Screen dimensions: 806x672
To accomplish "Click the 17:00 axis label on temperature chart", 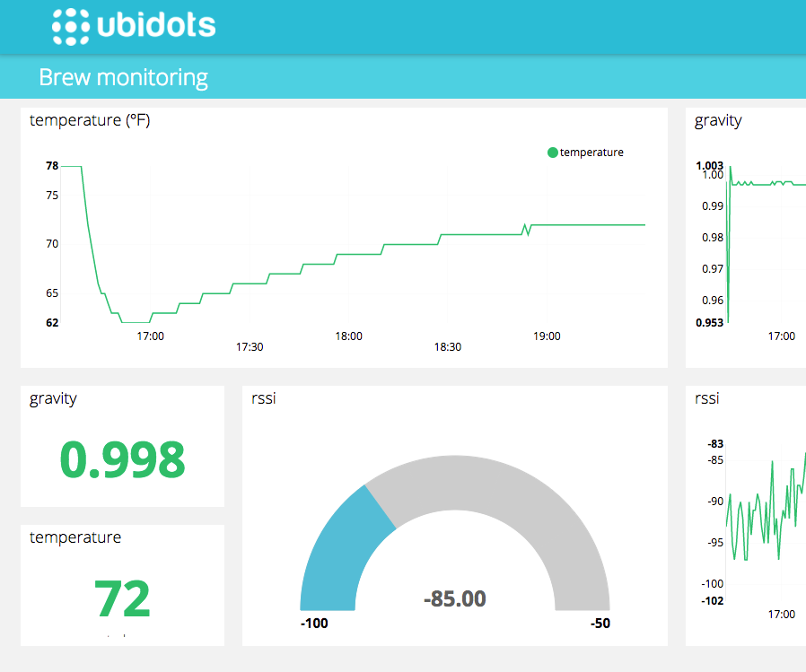I will [x=149, y=336].
